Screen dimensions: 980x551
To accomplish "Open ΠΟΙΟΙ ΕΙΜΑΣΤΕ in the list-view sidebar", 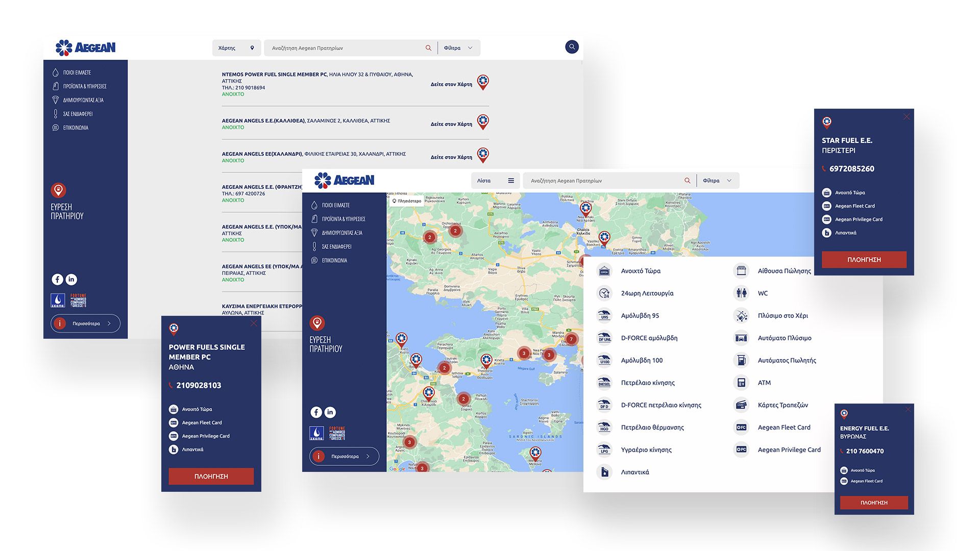I will [x=72, y=72].
